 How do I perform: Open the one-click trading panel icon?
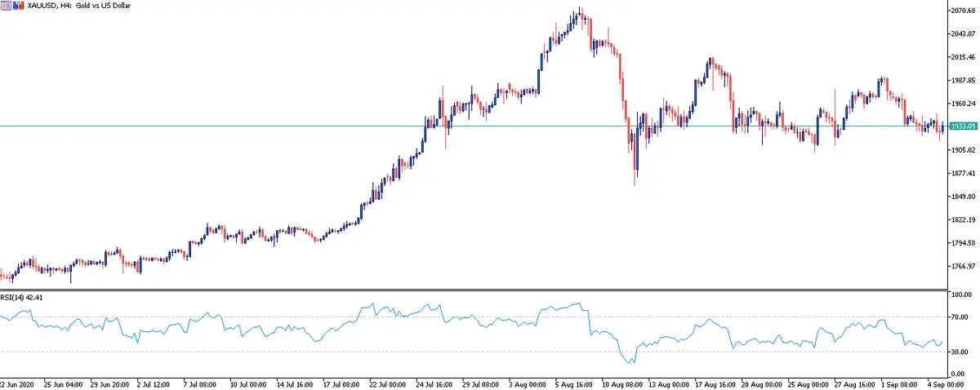pyautogui.click(x=6, y=6)
